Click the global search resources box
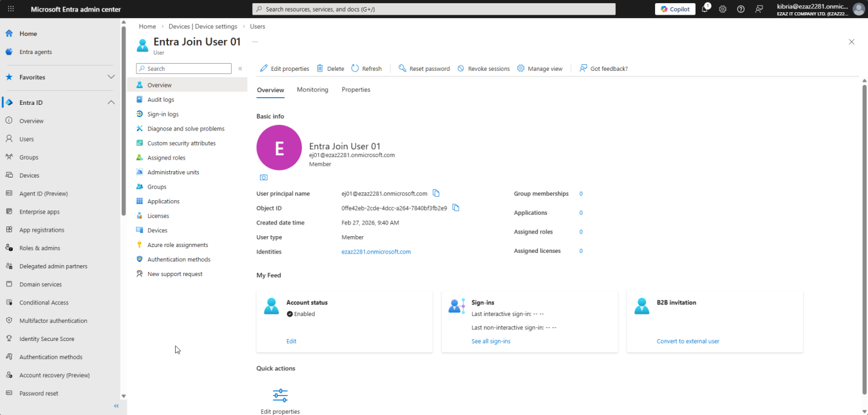 pyautogui.click(x=434, y=9)
